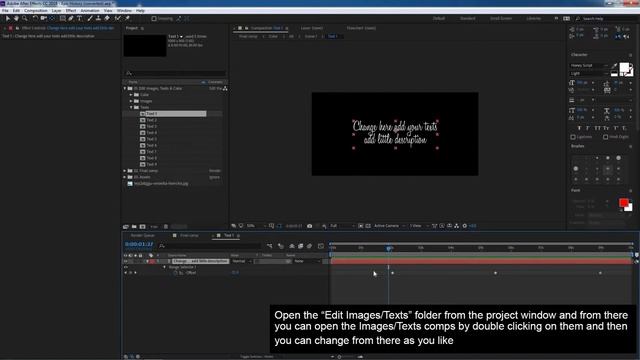Open the Active Camera dropdown

[x=389, y=226]
